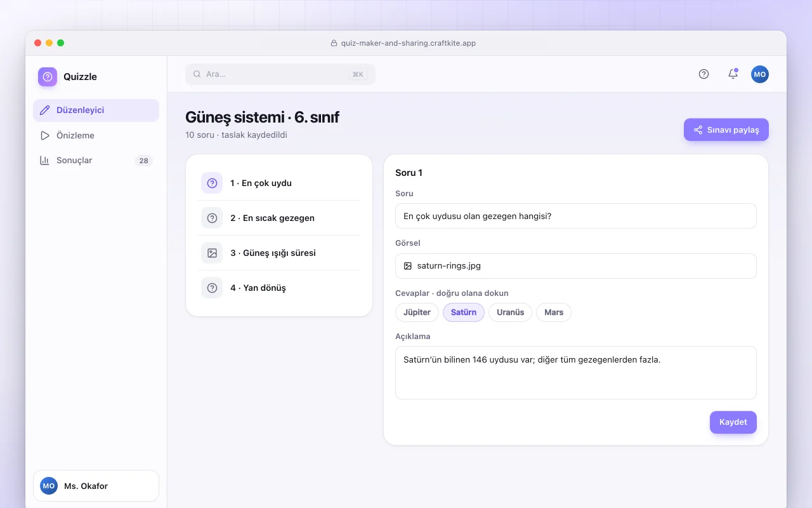Switch to Önizleme in the sidebar
Screen dimensions: 812x508
[96, 135]
